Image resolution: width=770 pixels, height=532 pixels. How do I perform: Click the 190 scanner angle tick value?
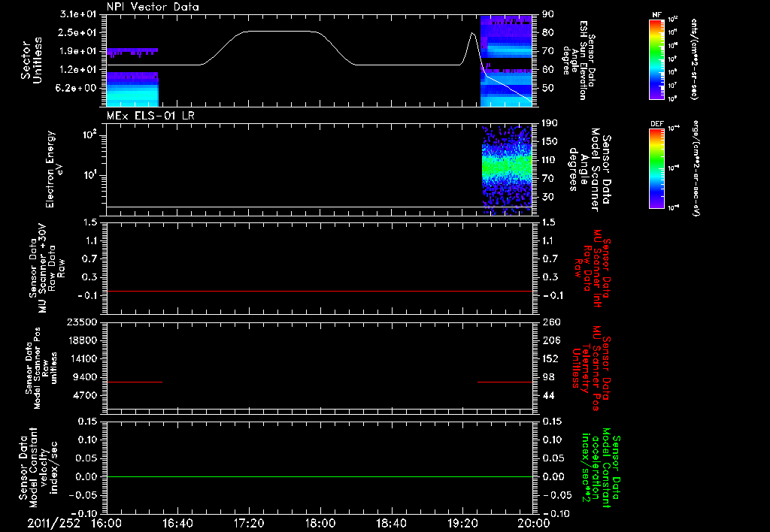point(550,123)
